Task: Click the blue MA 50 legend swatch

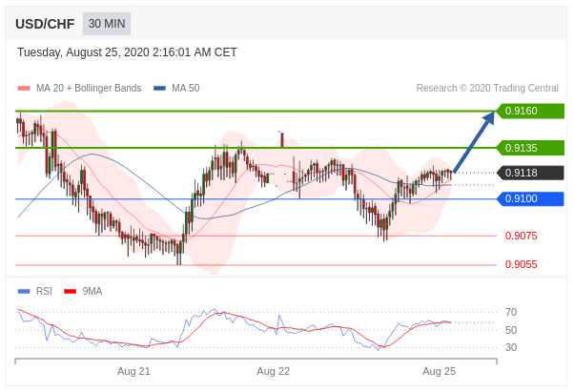Action: [x=159, y=88]
